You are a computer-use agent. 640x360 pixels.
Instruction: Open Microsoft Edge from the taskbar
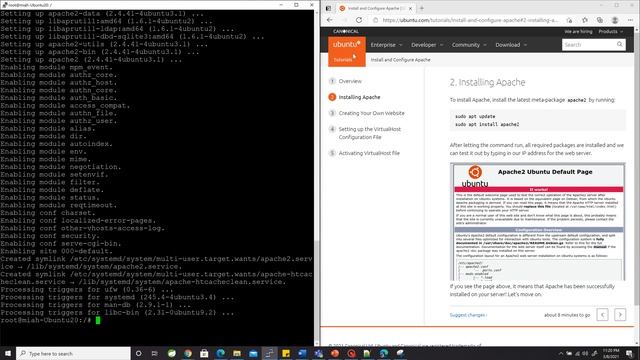[220, 353]
